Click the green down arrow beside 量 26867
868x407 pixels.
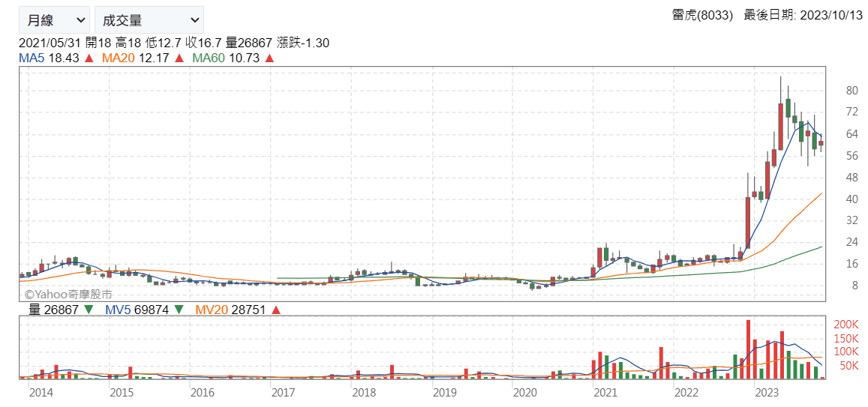coord(89,310)
